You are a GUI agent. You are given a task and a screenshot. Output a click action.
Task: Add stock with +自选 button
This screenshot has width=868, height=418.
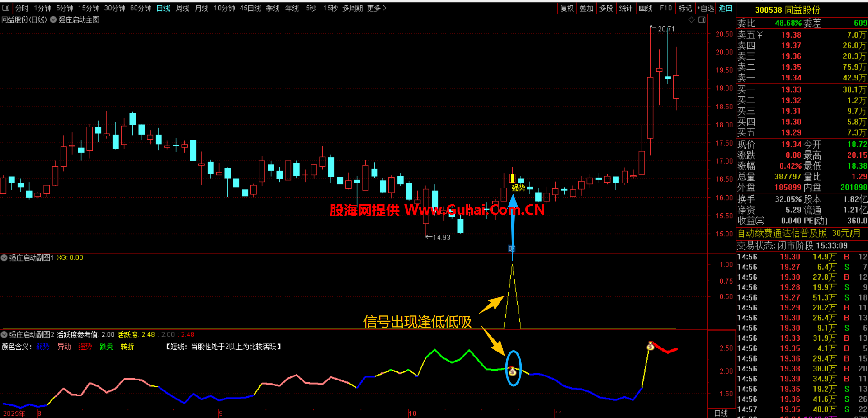(x=705, y=8)
